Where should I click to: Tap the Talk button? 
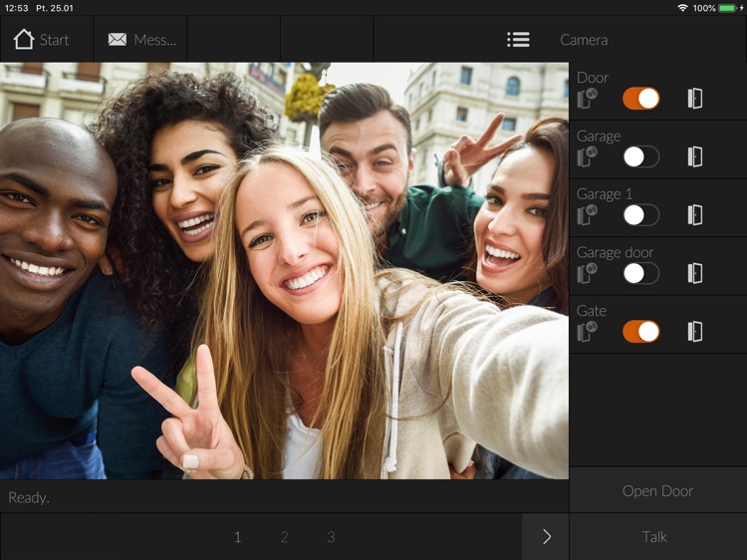[658, 537]
